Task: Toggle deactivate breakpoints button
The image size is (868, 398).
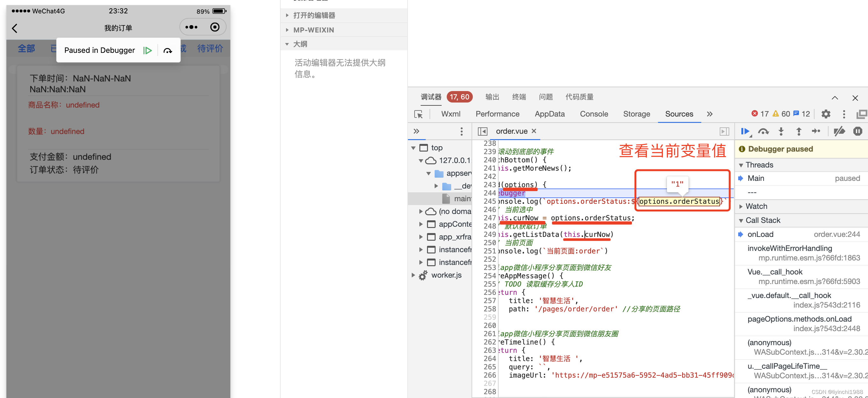Action: [839, 131]
